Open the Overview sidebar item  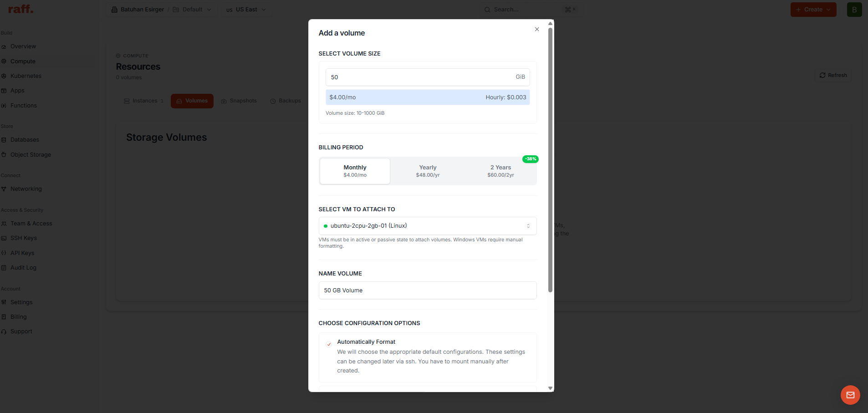tap(23, 46)
